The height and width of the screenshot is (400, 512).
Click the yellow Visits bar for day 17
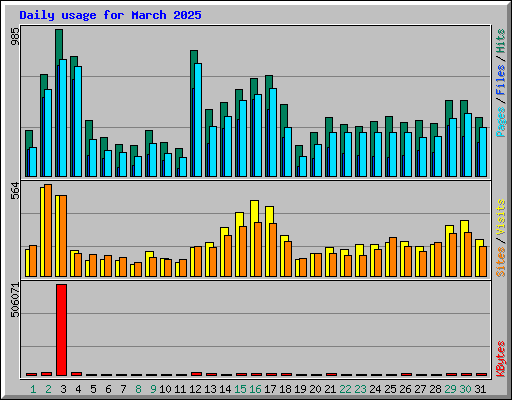click(269, 215)
